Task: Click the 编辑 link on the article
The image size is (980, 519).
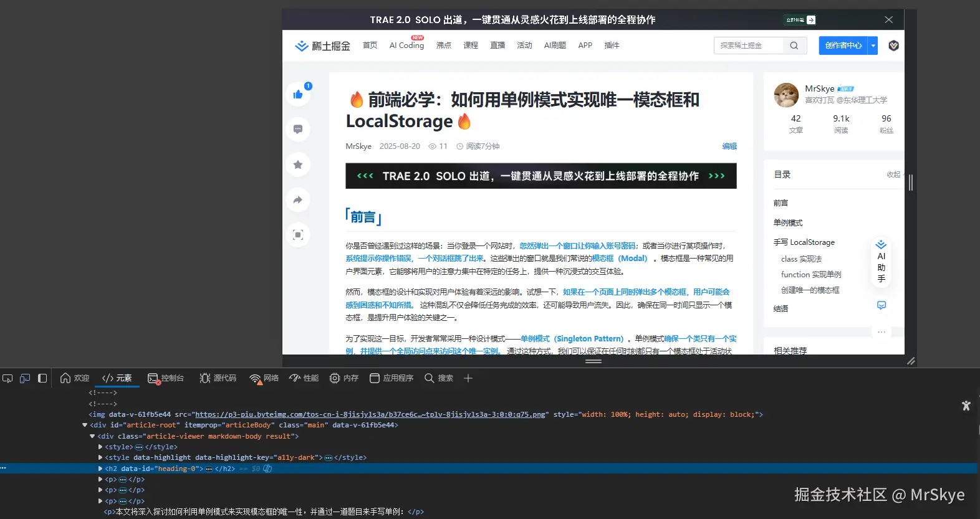Action: click(x=729, y=146)
